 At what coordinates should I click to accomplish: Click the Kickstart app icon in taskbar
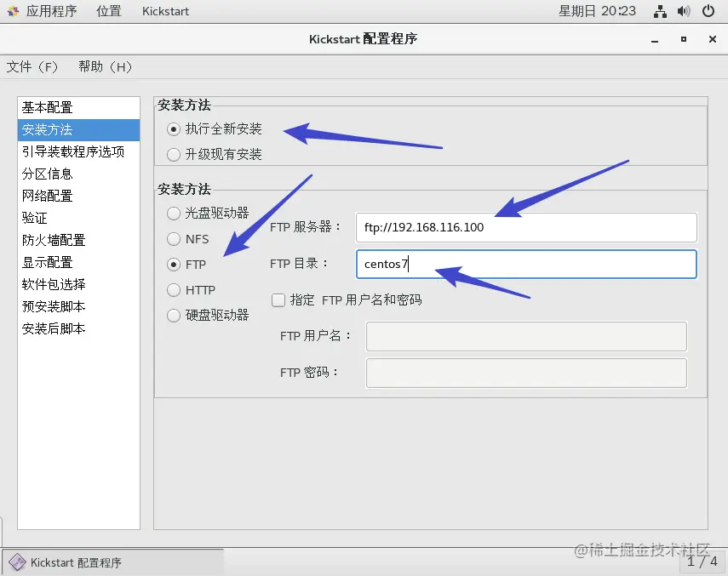pos(18,562)
